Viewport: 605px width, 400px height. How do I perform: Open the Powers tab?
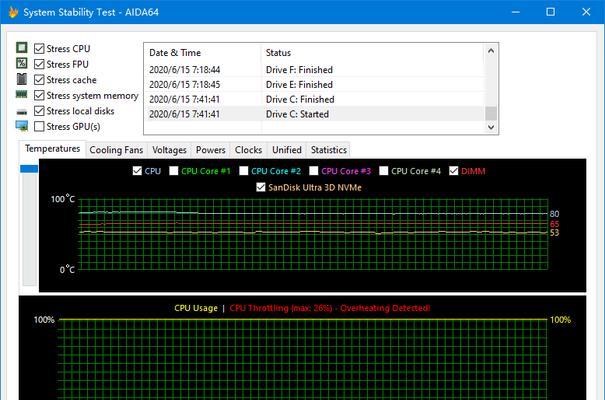pyautogui.click(x=211, y=150)
